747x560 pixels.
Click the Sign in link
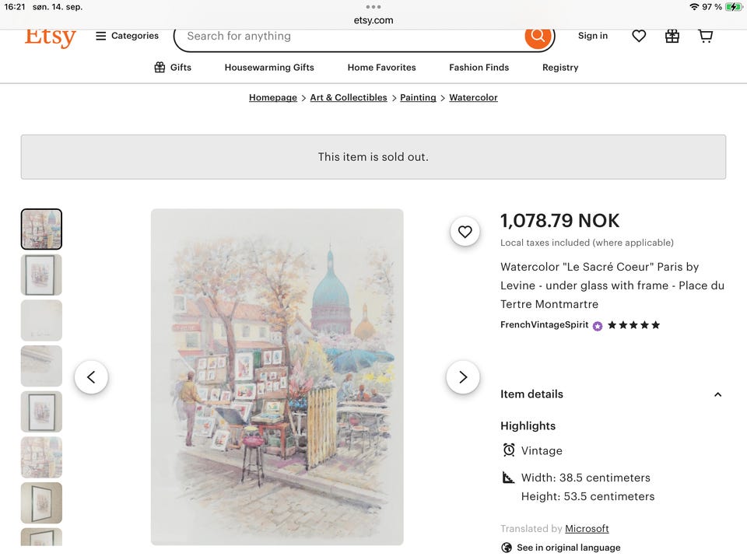coord(592,35)
